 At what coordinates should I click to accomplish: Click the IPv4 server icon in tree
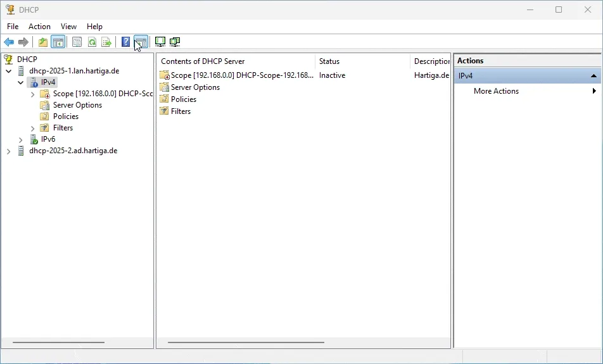[34, 82]
